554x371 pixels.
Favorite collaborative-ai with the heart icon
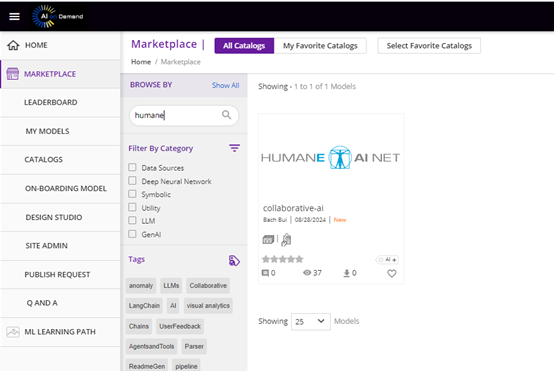(392, 273)
